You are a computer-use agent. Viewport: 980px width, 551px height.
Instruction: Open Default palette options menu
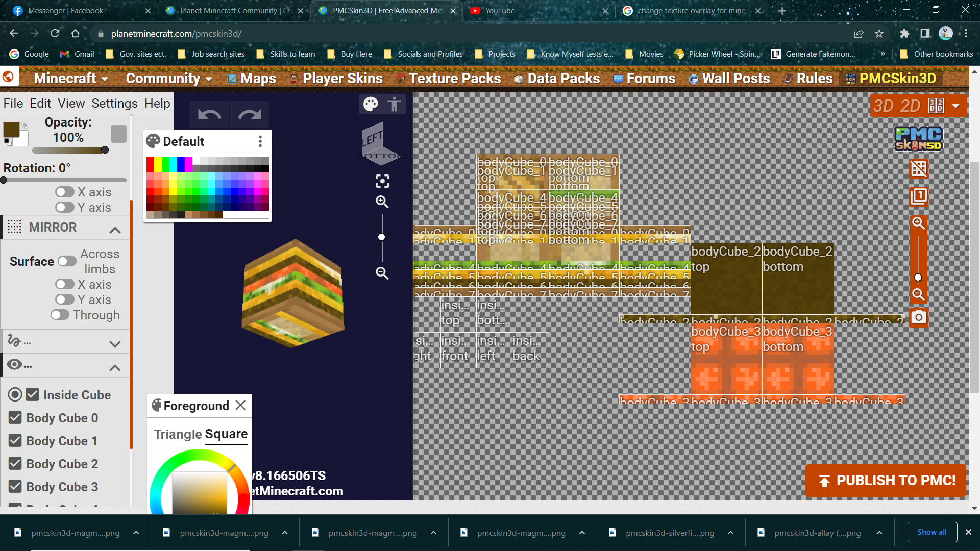click(x=260, y=141)
